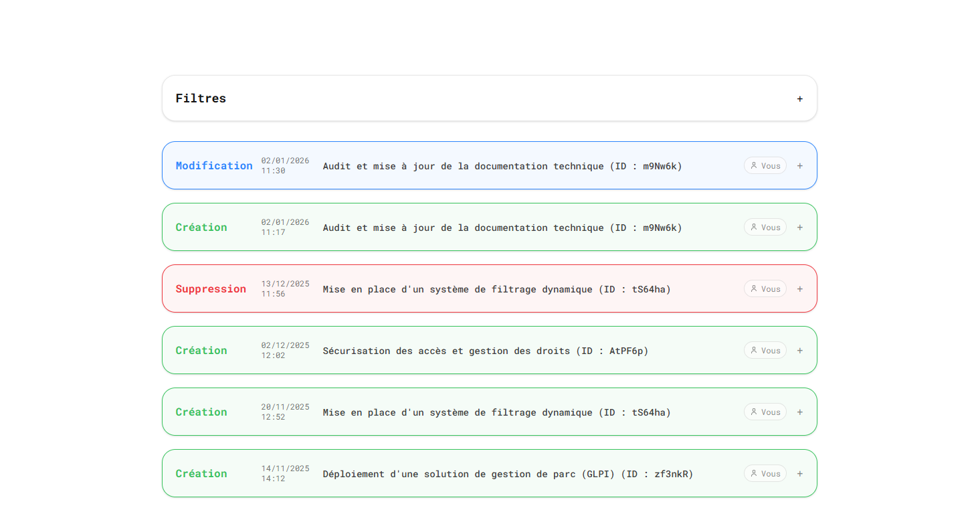Click the user icon on the 20/11/2025 Création row
980x508 pixels.
[x=754, y=412]
